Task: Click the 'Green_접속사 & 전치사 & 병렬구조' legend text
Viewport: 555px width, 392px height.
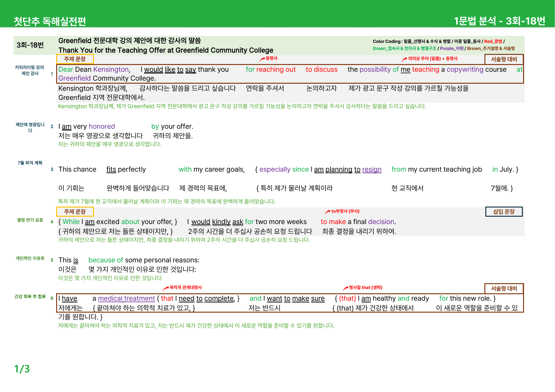Action: coord(404,48)
